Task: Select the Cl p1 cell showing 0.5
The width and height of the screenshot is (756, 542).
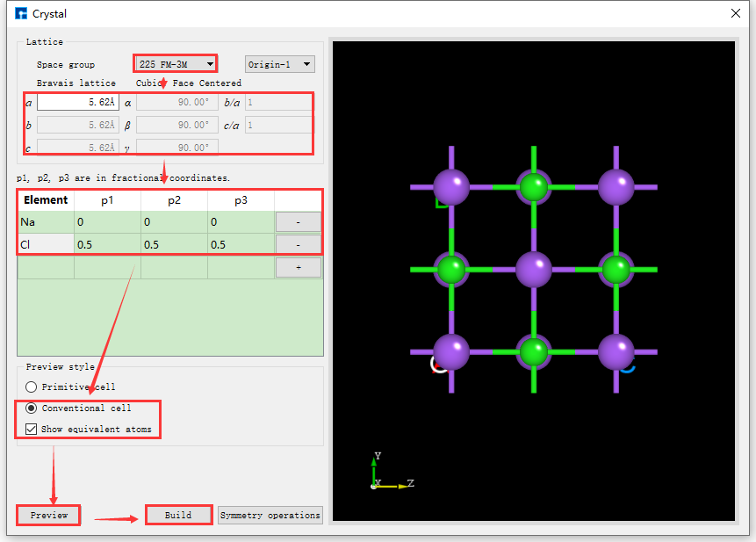Action: (107, 244)
